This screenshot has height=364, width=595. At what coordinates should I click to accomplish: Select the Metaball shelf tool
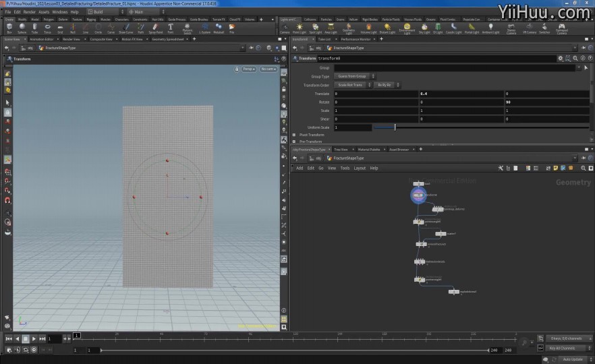[x=219, y=28]
